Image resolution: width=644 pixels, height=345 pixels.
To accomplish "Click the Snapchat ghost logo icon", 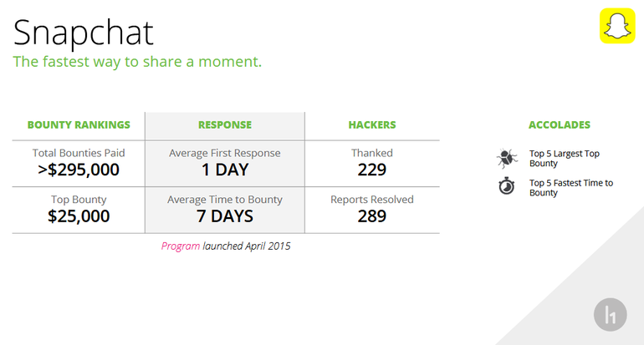I will click(617, 25).
